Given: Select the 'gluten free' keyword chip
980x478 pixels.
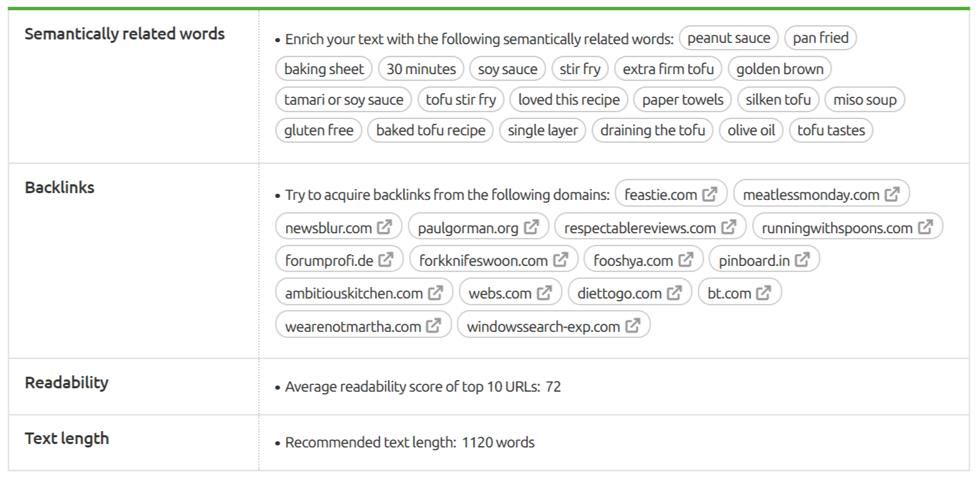Looking at the screenshot, I should (318, 130).
